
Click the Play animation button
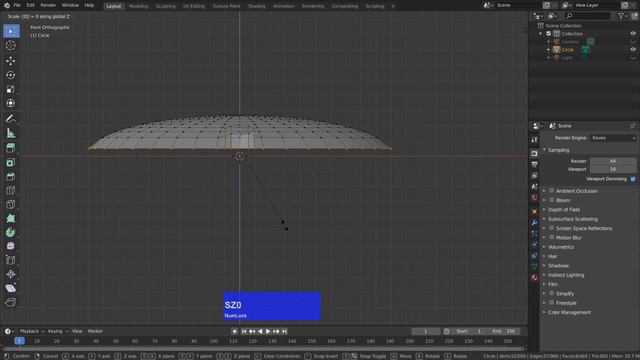pos(268,331)
